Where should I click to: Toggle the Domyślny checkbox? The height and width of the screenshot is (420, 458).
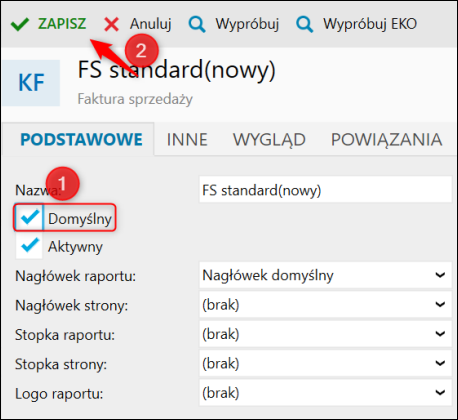coord(29,218)
